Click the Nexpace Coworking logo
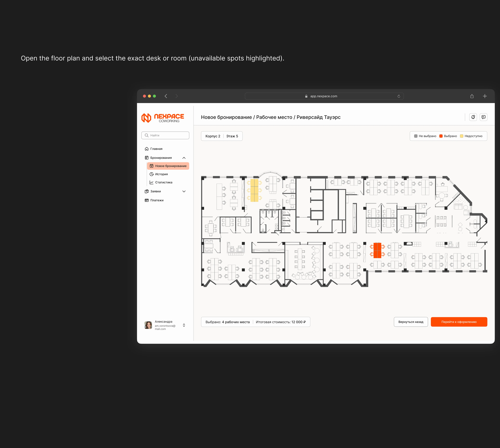Viewport: 500px width, 448px height. [163, 118]
